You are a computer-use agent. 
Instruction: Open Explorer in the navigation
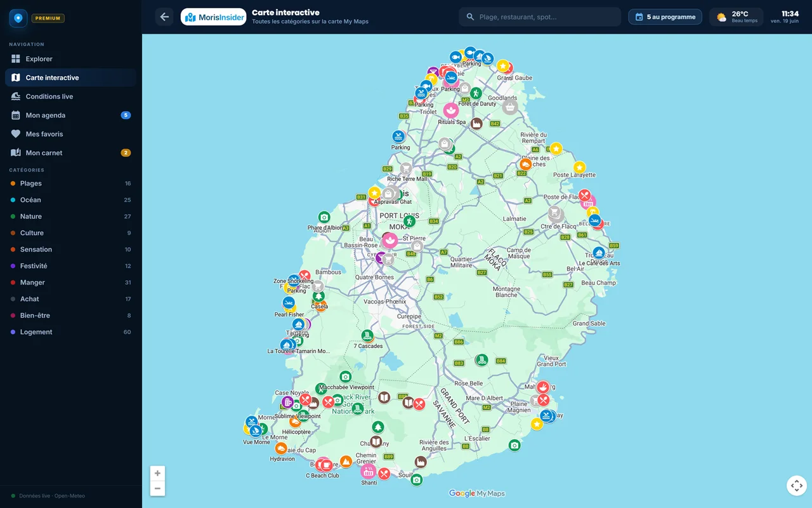coord(70,59)
